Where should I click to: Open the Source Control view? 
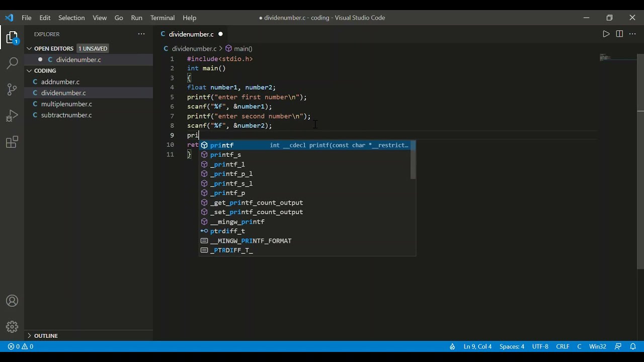click(12, 89)
